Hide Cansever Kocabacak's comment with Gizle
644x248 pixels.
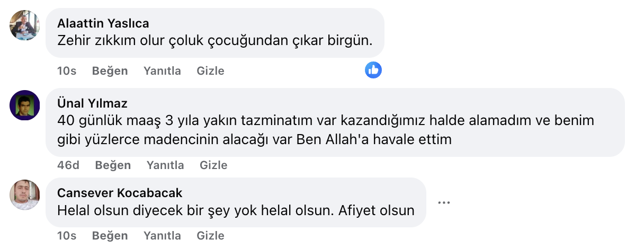[x=210, y=236]
